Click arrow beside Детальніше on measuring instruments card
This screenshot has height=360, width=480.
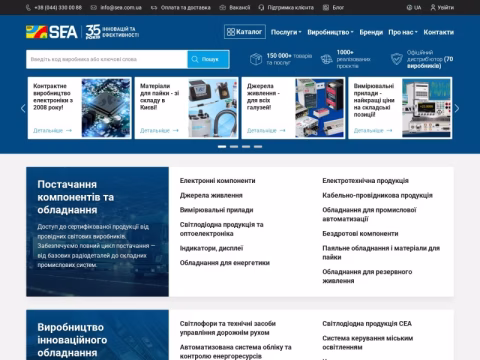(389, 131)
